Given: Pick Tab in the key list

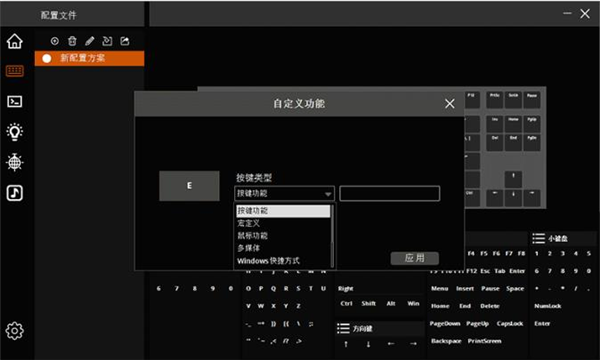Looking at the screenshot, I should click(x=500, y=271).
